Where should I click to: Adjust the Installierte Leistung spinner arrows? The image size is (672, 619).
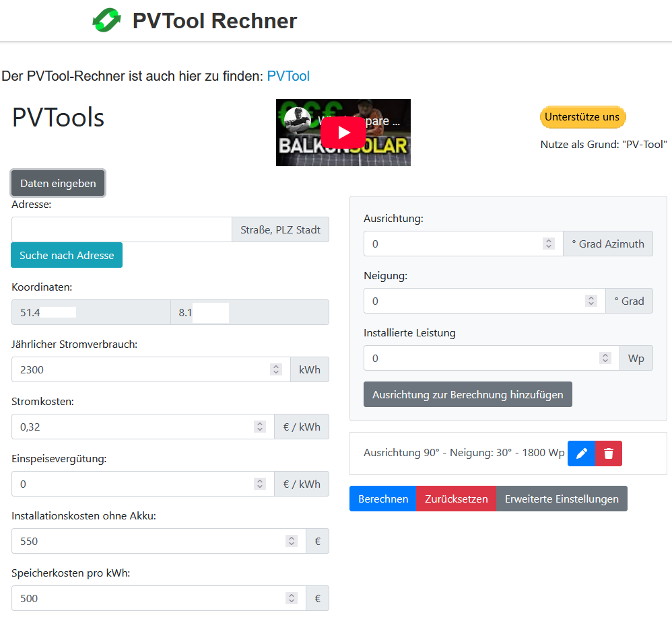click(x=605, y=358)
